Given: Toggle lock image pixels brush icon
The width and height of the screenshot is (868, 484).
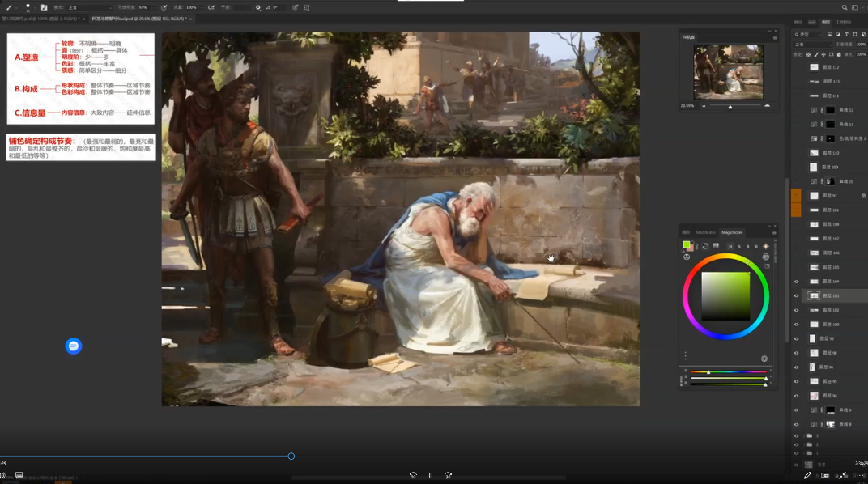Looking at the screenshot, I should click(816, 54).
